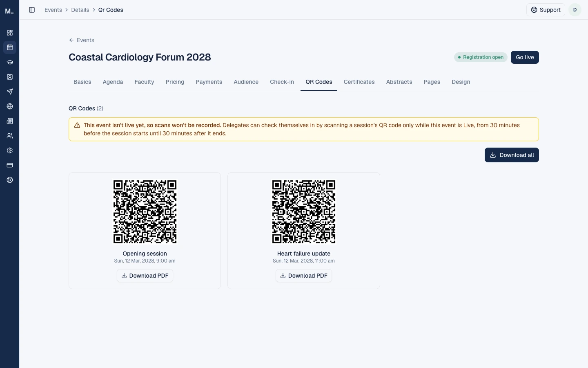Open the dashboard grid icon in sidebar
The image size is (588, 368).
(x=10, y=33)
